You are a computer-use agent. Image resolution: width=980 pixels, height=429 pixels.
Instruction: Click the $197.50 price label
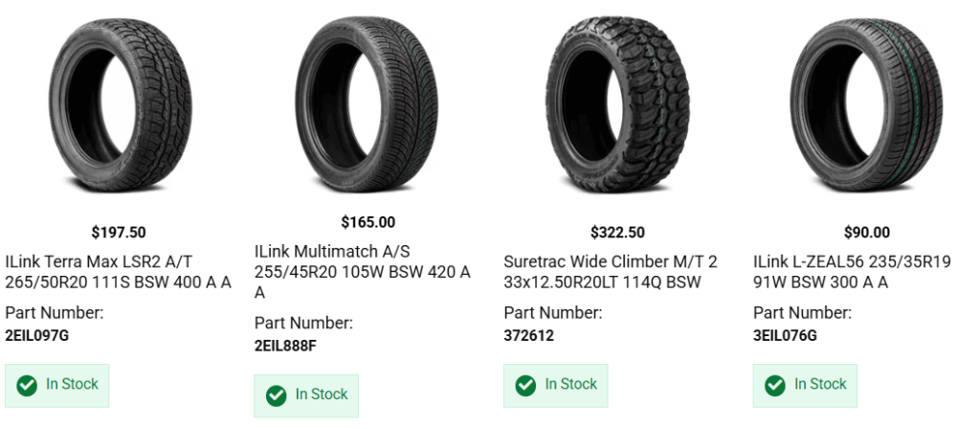point(119,232)
